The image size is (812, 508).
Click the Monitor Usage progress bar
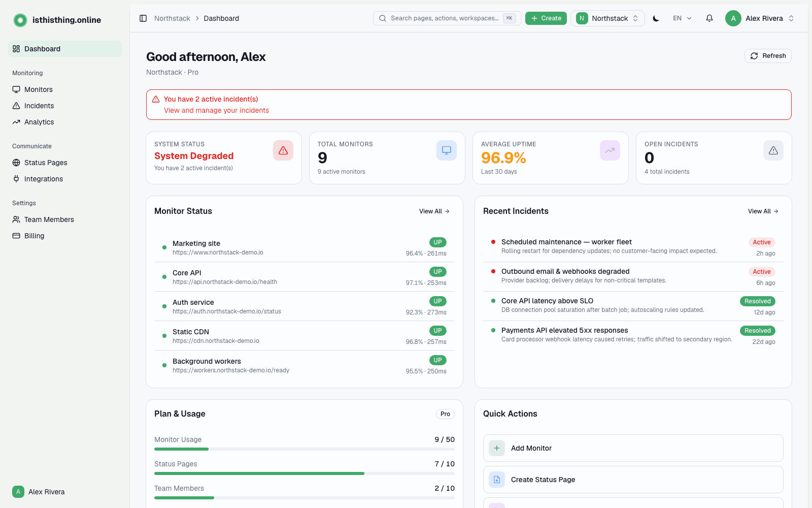coord(304,449)
